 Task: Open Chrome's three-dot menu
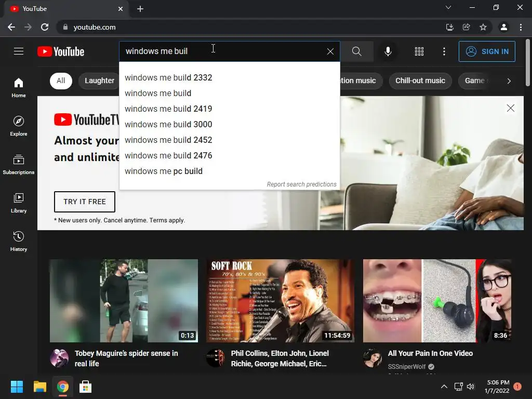pos(521,27)
